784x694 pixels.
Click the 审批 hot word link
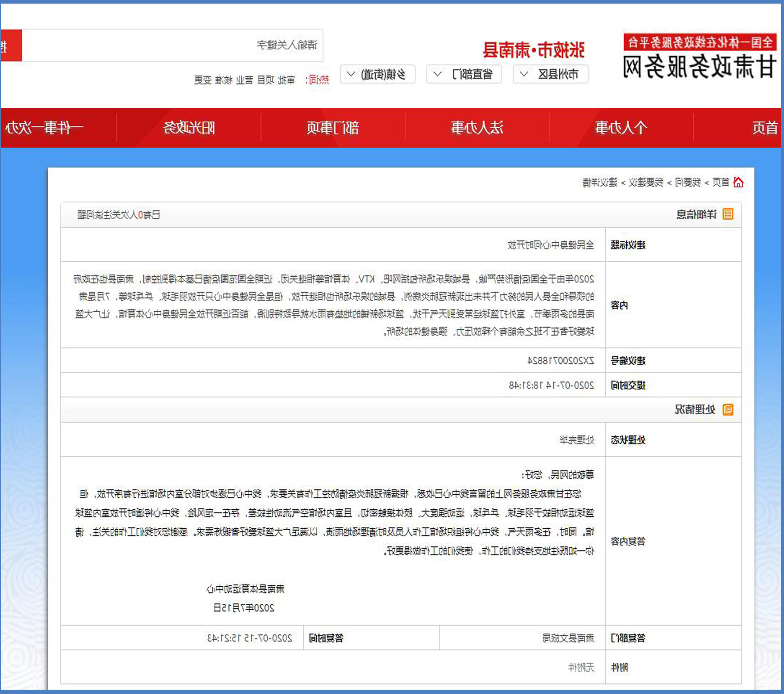(x=286, y=80)
